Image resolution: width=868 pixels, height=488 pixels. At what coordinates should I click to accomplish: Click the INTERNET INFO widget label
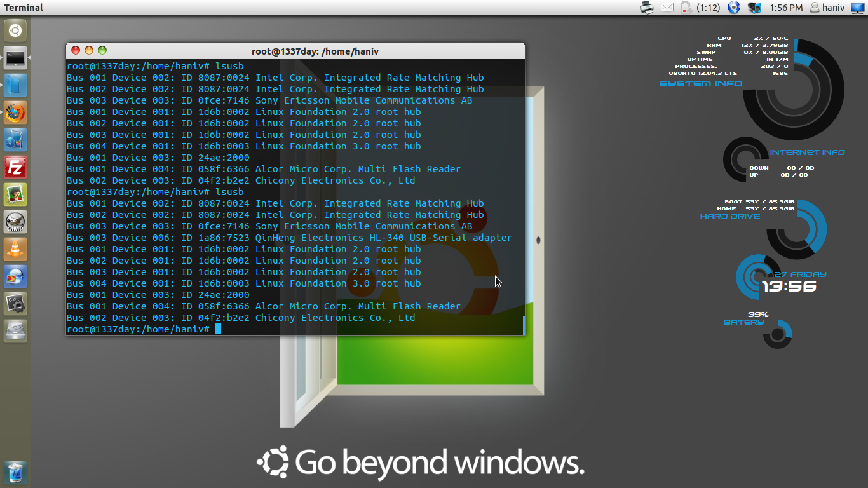click(x=808, y=152)
